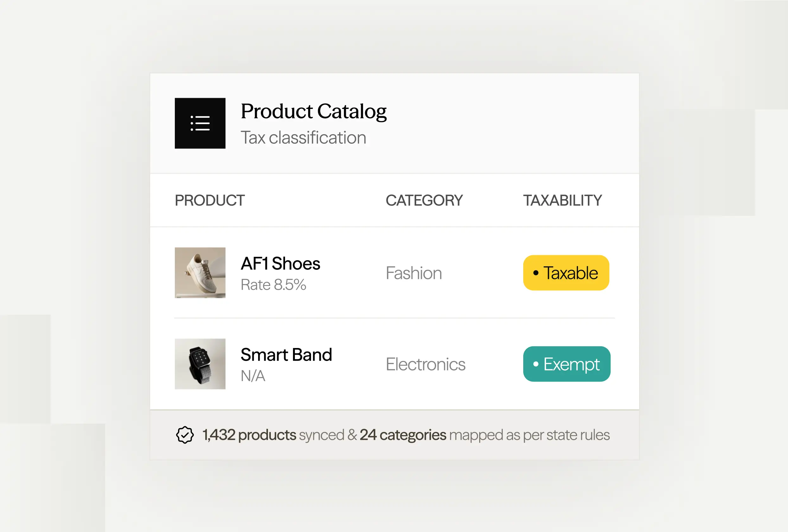
Task: Open the 1,432 products link
Action: pos(249,435)
